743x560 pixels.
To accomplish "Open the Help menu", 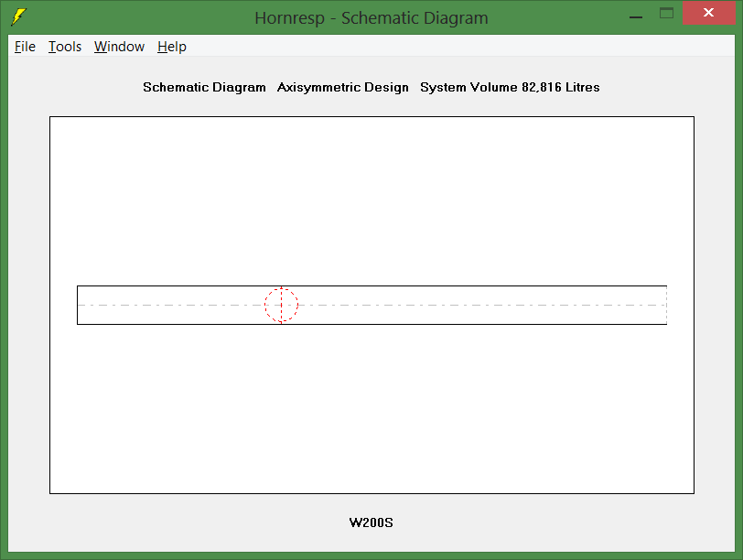I will click(x=171, y=47).
